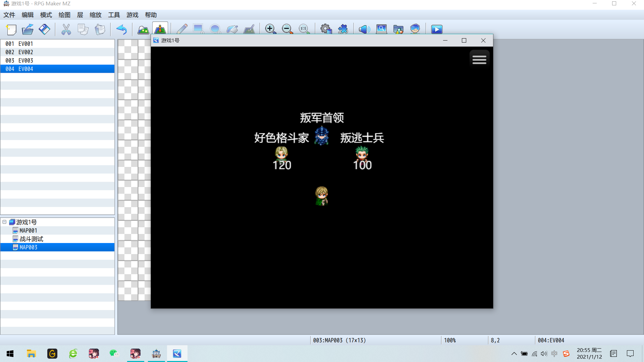Switch to Event edit mode icon

coord(160,29)
